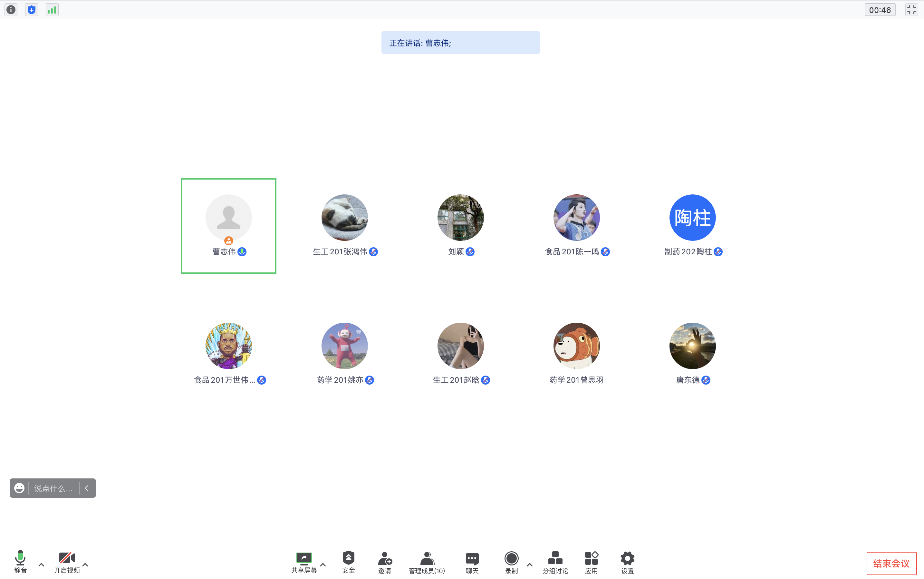Screen dimensions: 924x579
Task: Check the network signal status icon
Action: [x=52, y=10]
